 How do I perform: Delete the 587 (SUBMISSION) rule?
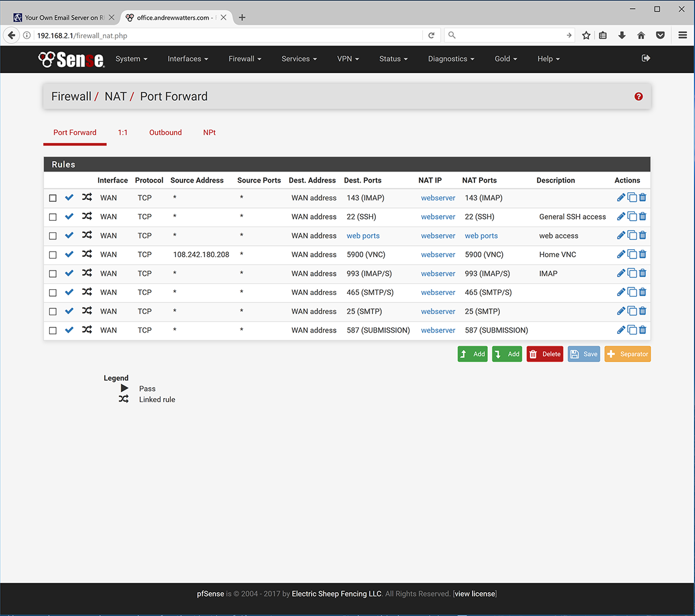click(643, 330)
